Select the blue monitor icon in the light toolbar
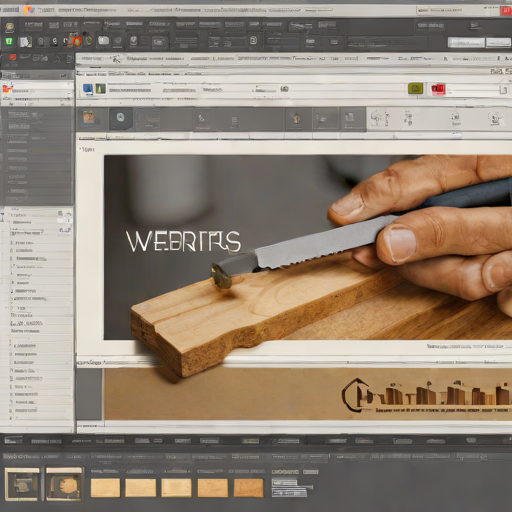 coord(88,89)
